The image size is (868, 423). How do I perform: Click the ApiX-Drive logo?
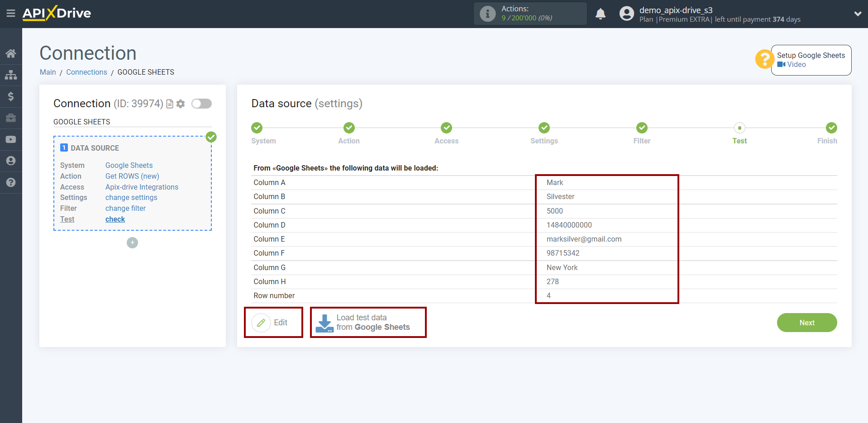pyautogui.click(x=57, y=13)
